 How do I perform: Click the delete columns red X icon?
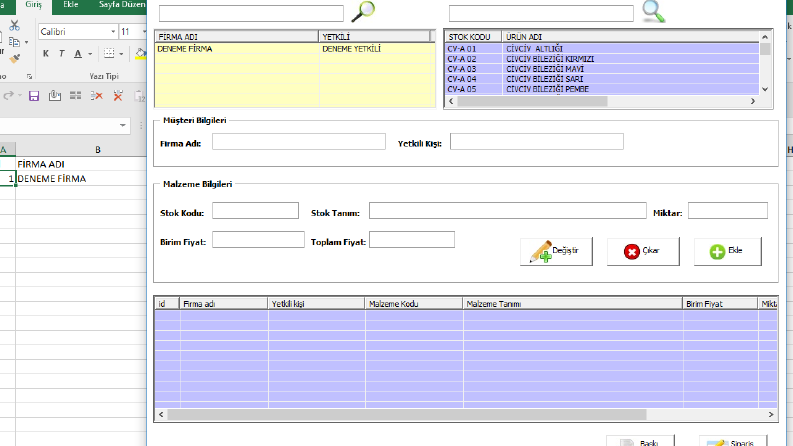118,96
